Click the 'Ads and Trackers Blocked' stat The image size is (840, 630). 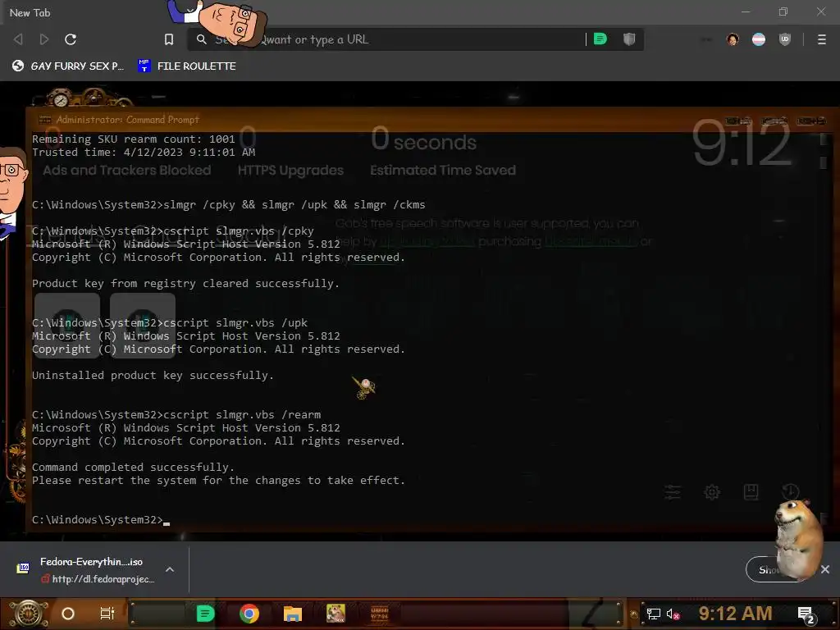pyautogui.click(x=127, y=171)
